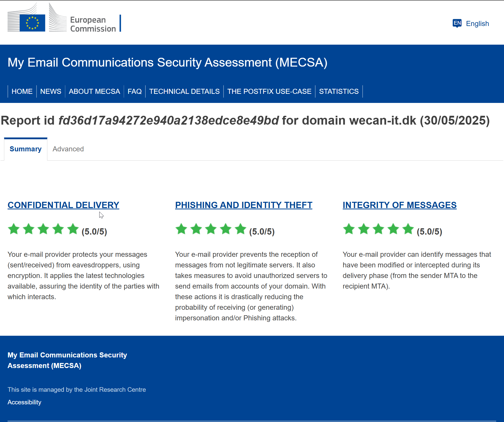The image size is (504, 422).
Task: Open the CONFIDENTIAL DELIVERY link
Action: pos(64,205)
